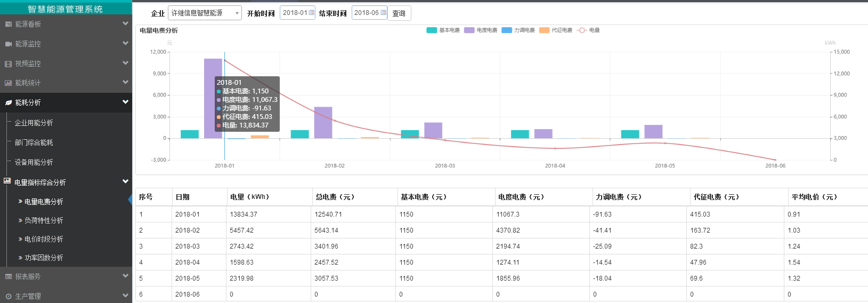
Task: Click the 代征电费 orange legend swatch
Action: [544, 30]
